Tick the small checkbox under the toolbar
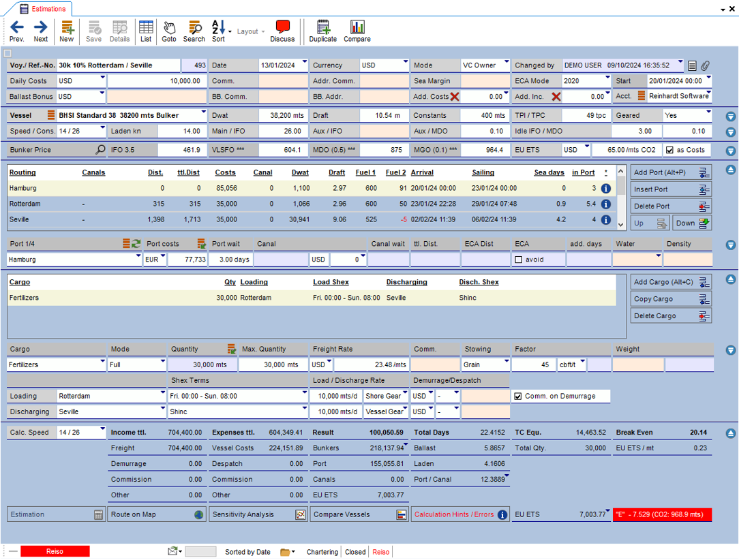The height and width of the screenshot is (560, 739). (x=7, y=53)
